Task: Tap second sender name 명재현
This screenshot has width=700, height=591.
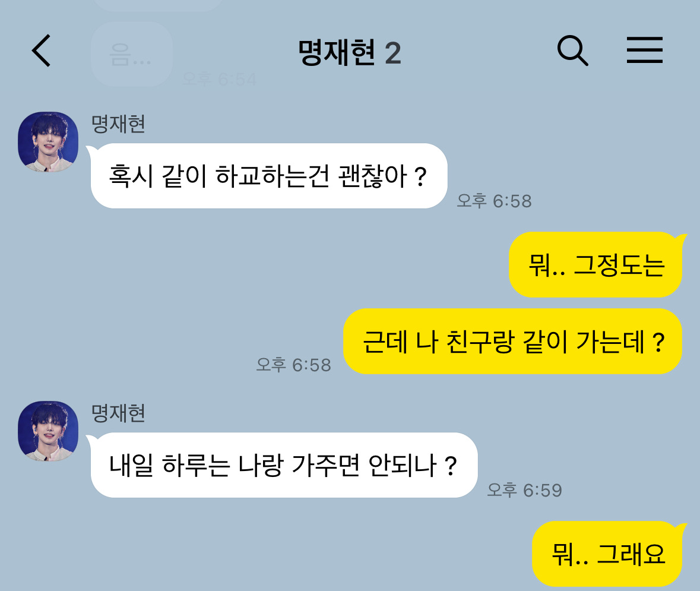Action: pos(118,413)
